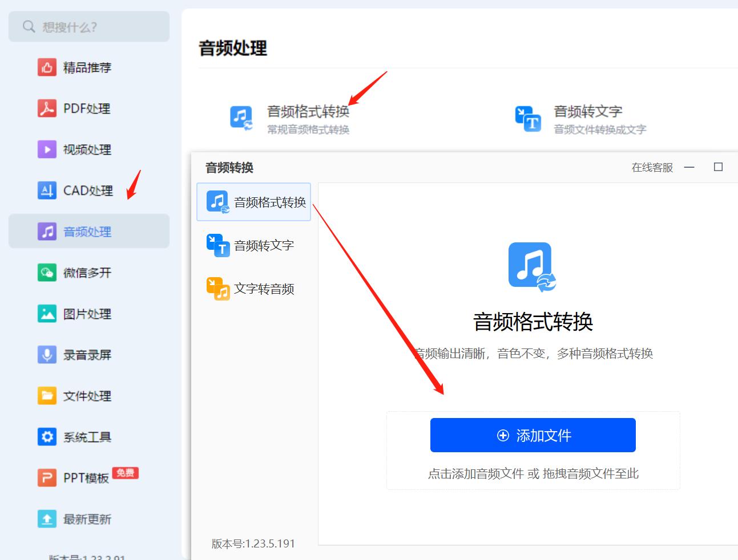Click the 图片处理 image icon
738x560 pixels.
(x=48, y=314)
